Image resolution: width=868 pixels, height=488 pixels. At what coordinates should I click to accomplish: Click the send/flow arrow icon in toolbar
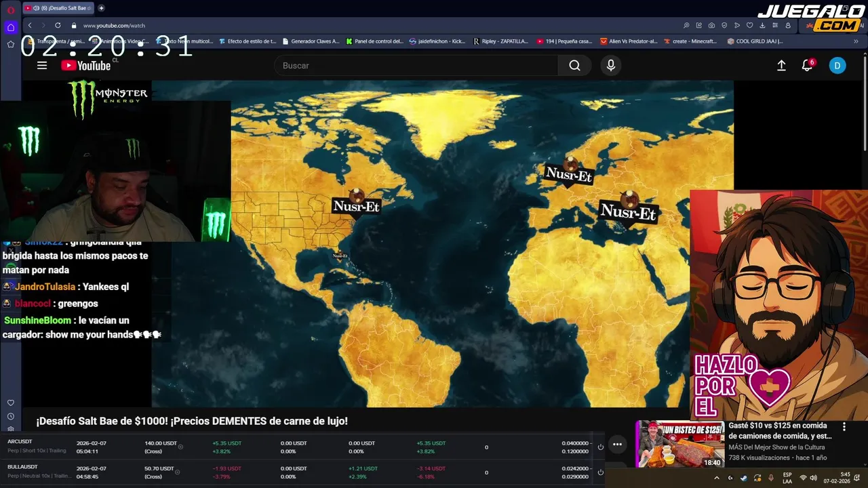point(737,25)
